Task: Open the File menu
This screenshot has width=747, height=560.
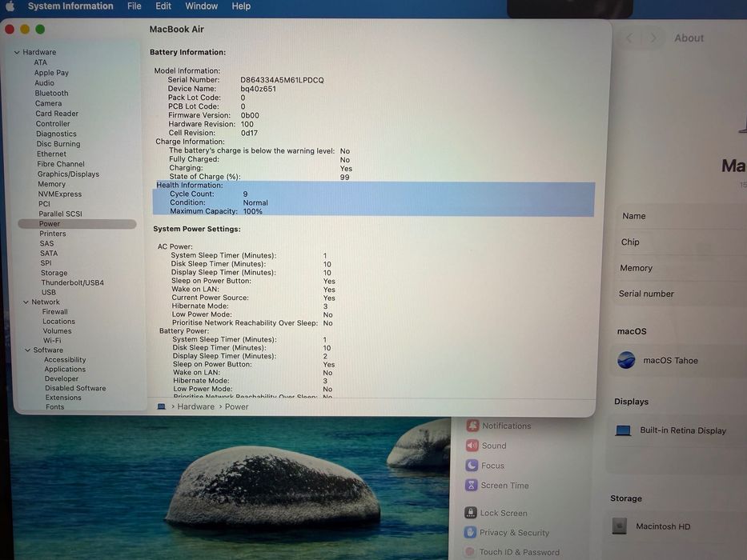Action: click(x=135, y=6)
